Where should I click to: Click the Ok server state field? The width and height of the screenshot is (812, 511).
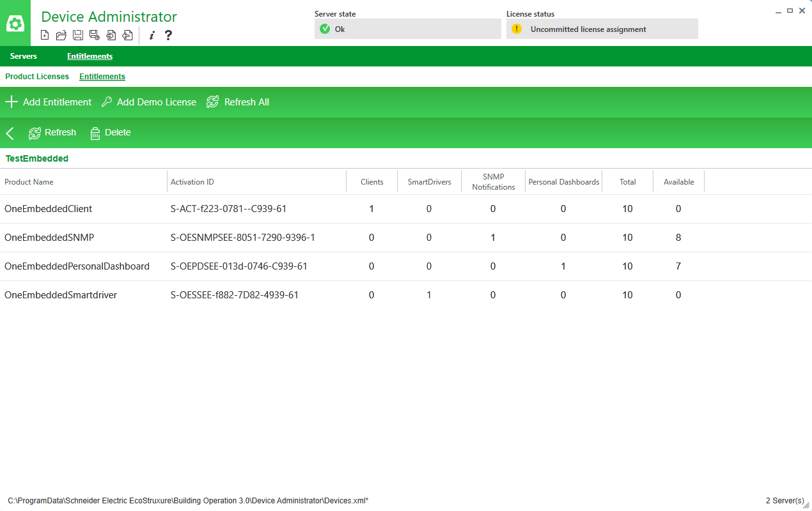point(408,29)
